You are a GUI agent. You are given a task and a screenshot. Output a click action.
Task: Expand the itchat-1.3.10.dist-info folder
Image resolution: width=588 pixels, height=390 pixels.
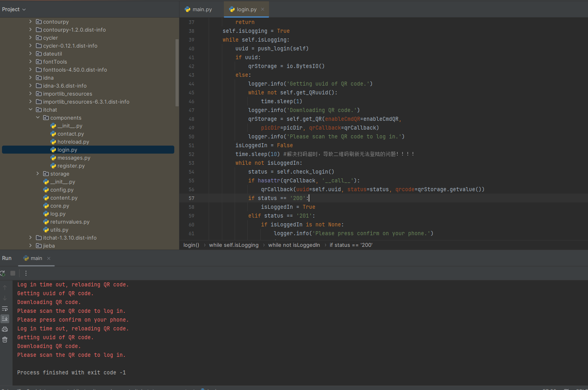point(30,238)
